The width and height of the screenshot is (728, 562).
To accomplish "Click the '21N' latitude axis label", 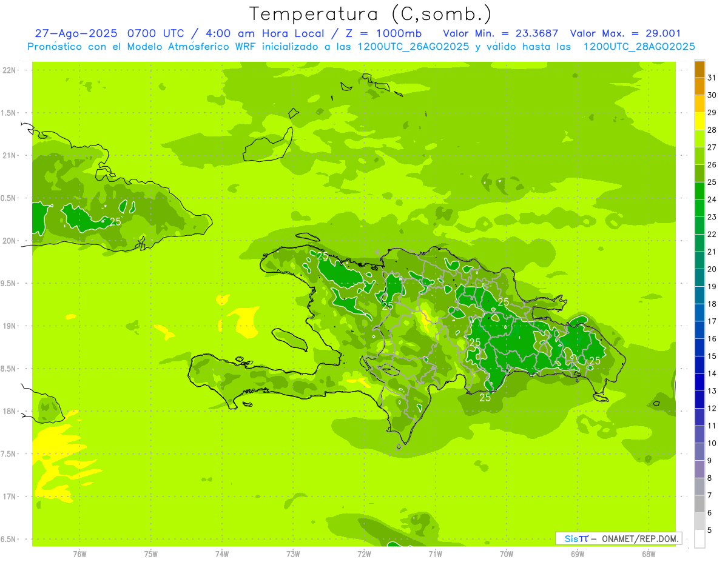I will click(9, 155).
